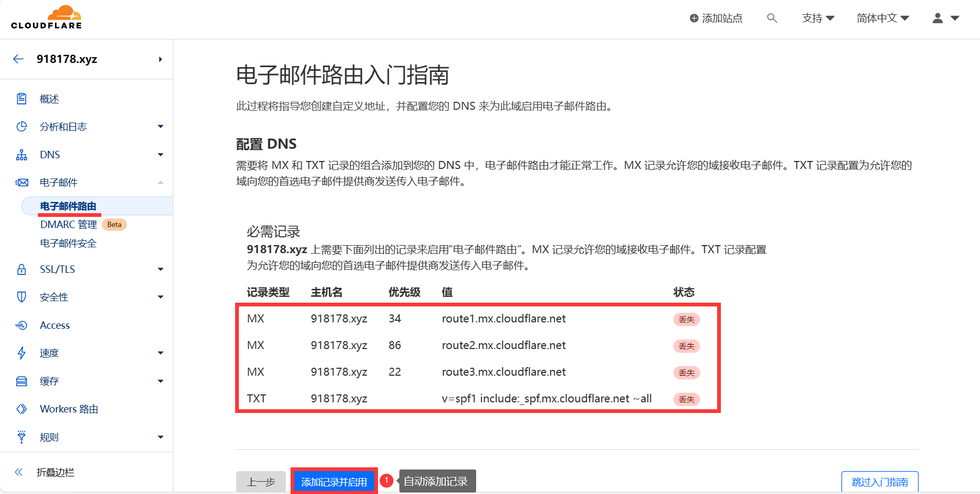Click TXT record type cell
The height and width of the screenshot is (494, 980).
[256, 398]
